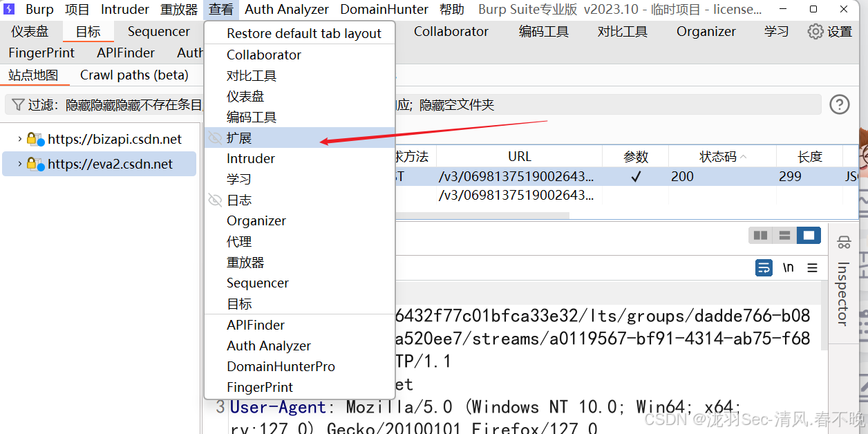Image resolution: width=868 pixels, height=434 pixels.
Task: Click the Inspector panel icon
Action: click(x=843, y=243)
